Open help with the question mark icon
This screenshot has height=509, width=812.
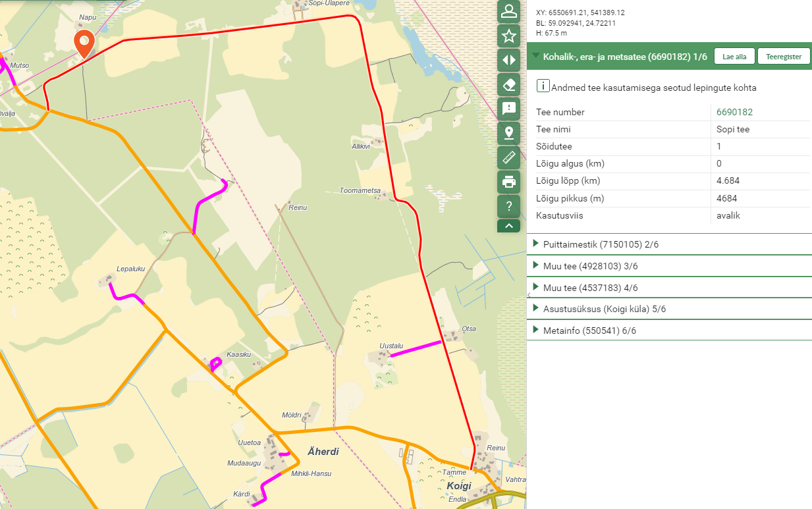[x=508, y=206]
